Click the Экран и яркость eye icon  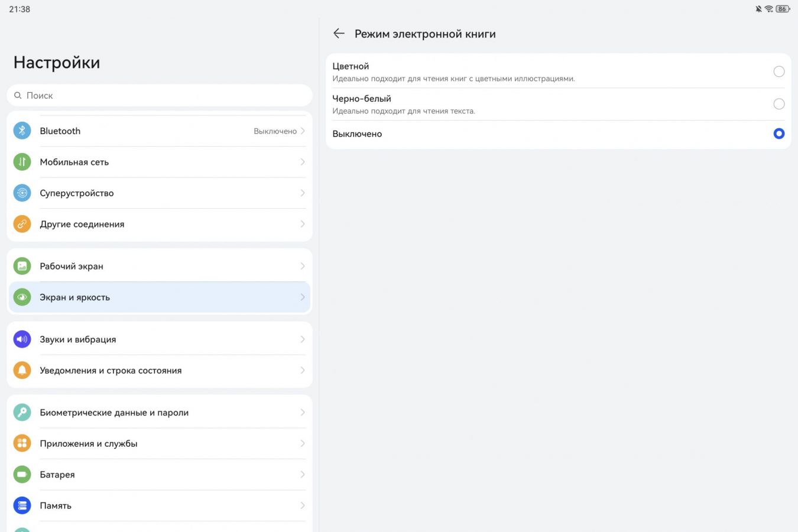coord(22,297)
